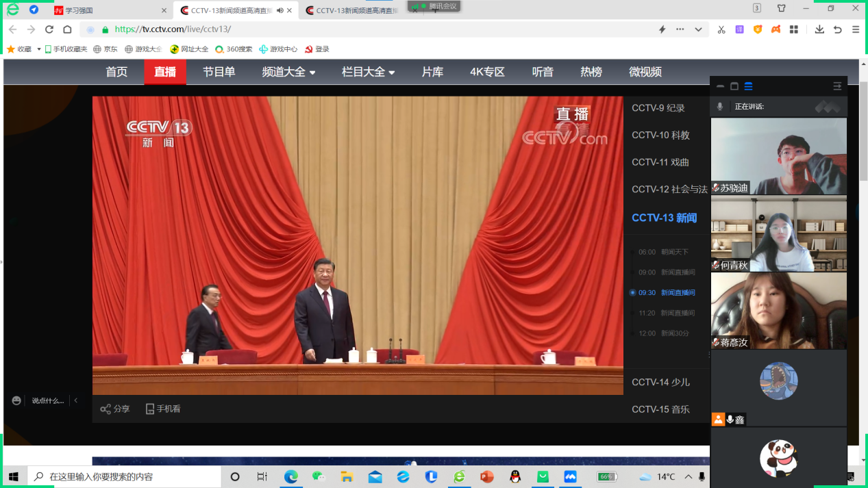
Task: Open PowerPoint from the taskbar
Action: (x=487, y=476)
